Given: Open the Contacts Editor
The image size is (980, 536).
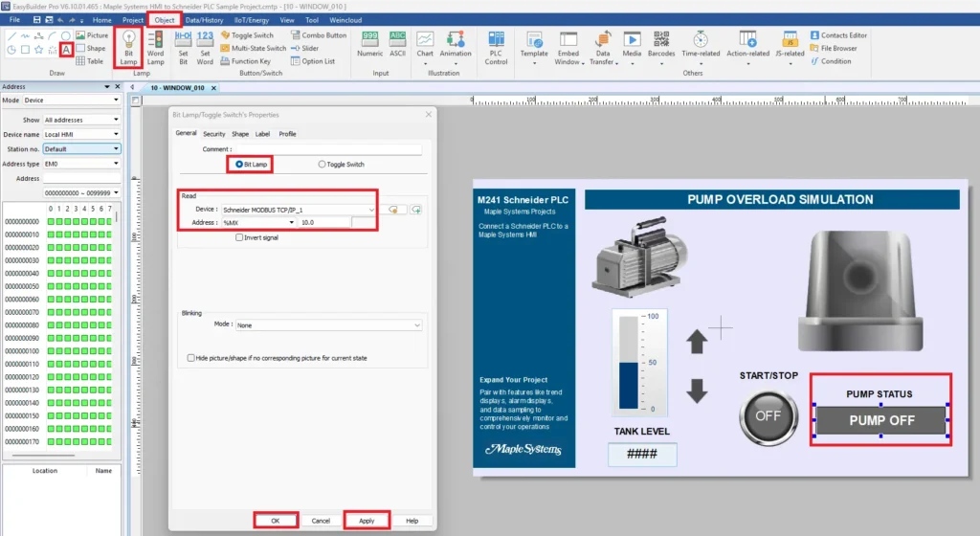Looking at the screenshot, I should click(838, 35).
